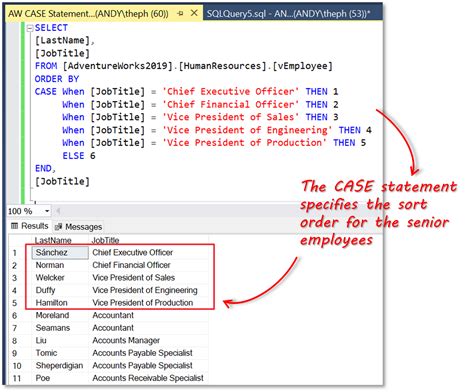
Task: Click the Accounts Manager cell
Action: (149, 340)
